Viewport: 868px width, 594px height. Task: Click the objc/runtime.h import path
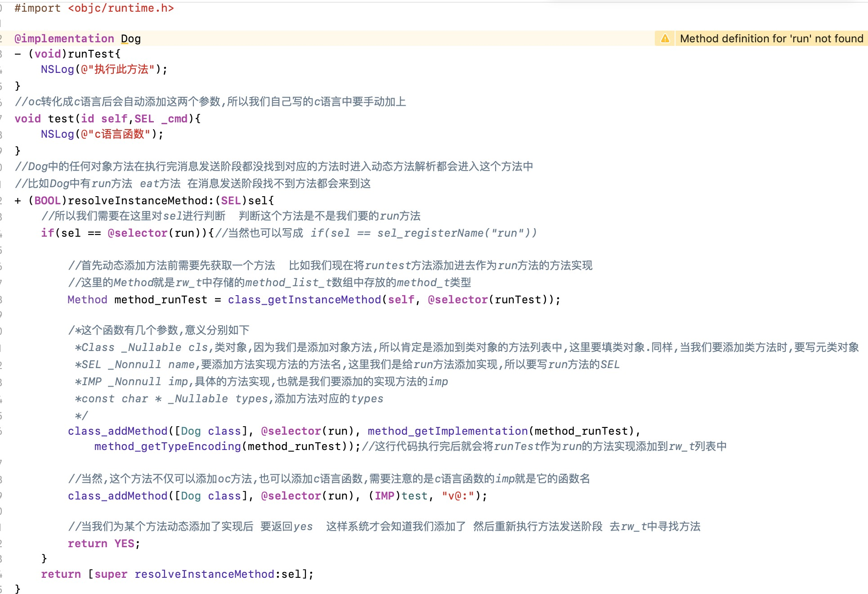click(121, 8)
